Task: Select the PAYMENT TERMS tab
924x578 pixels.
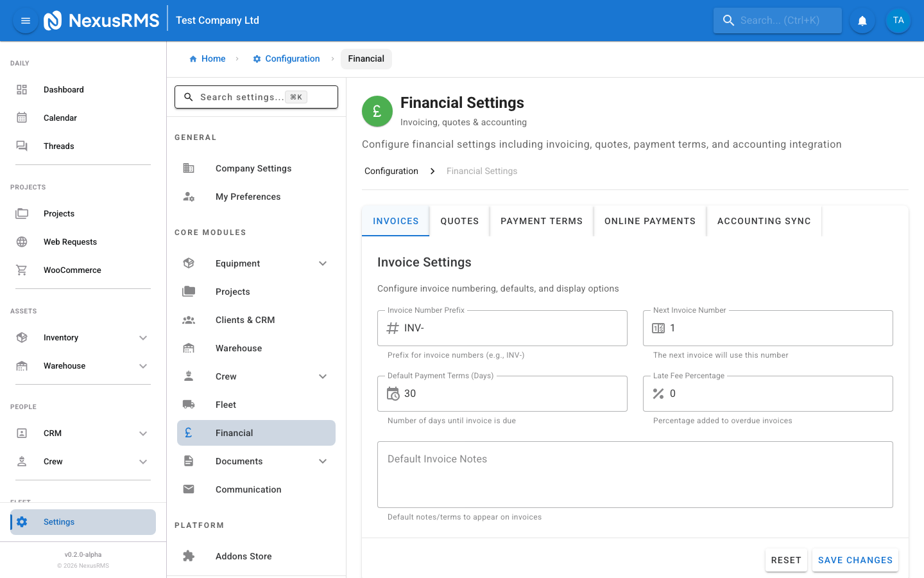Action: (541, 220)
